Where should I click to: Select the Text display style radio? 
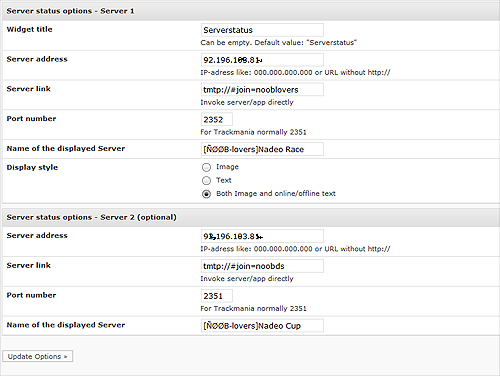pos(206,180)
